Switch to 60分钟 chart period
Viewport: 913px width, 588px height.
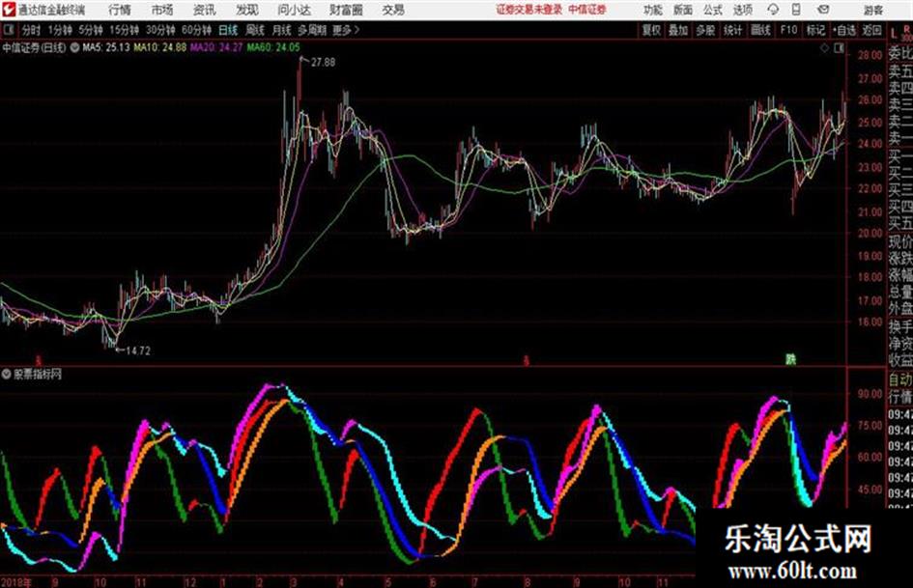coord(196,30)
